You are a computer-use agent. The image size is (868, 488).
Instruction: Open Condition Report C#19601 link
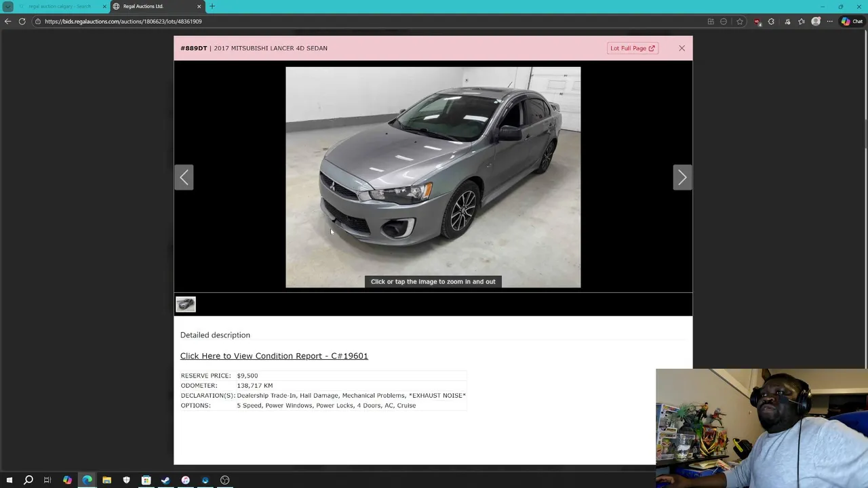pos(274,356)
